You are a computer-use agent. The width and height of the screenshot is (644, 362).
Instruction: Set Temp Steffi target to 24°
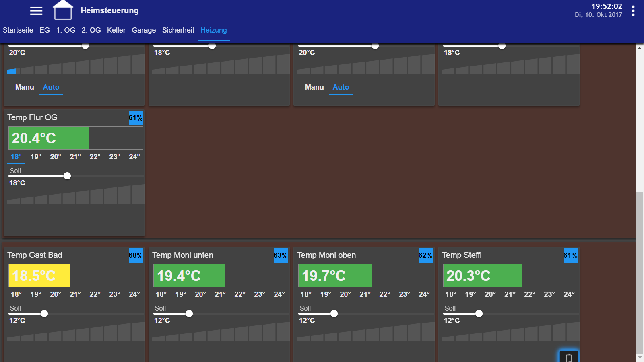[569, 294]
